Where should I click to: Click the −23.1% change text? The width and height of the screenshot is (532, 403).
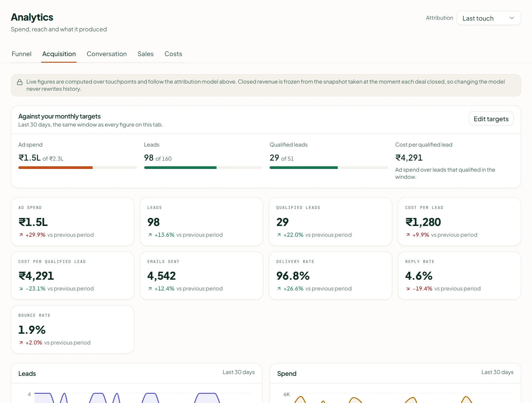click(x=36, y=289)
